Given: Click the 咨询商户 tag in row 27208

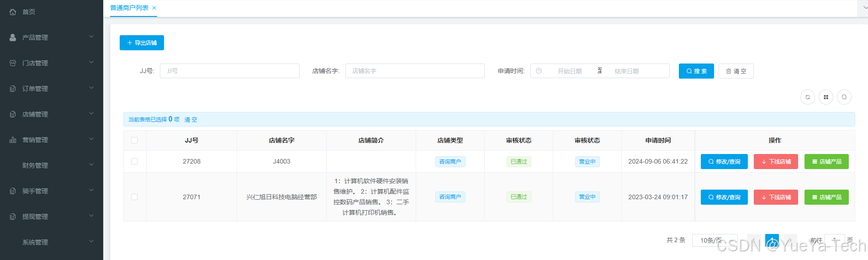Looking at the screenshot, I should point(450,161).
